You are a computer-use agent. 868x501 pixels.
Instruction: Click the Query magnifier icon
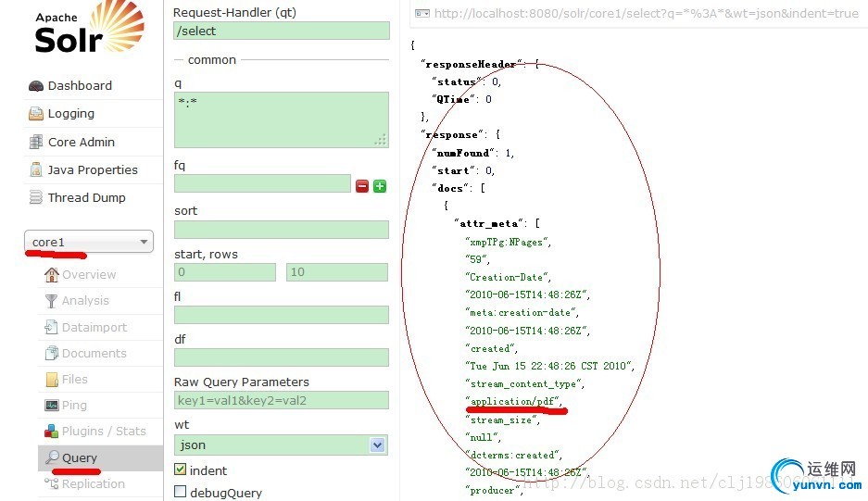click(52, 457)
